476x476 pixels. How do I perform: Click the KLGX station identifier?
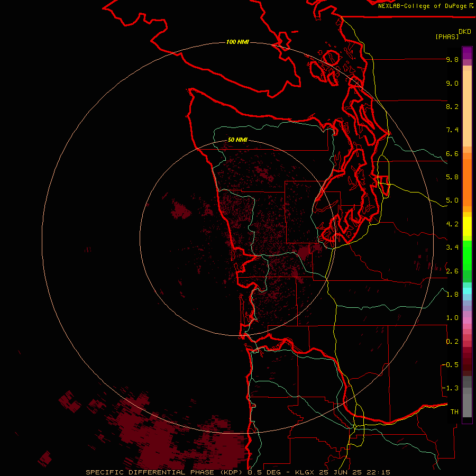click(x=305, y=472)
